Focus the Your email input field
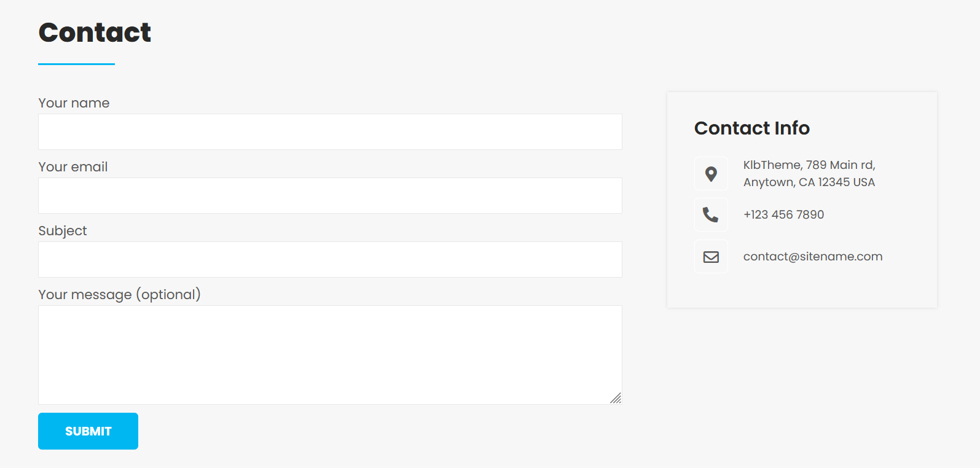Screen dimensions: 980x468 click(330, 195)
